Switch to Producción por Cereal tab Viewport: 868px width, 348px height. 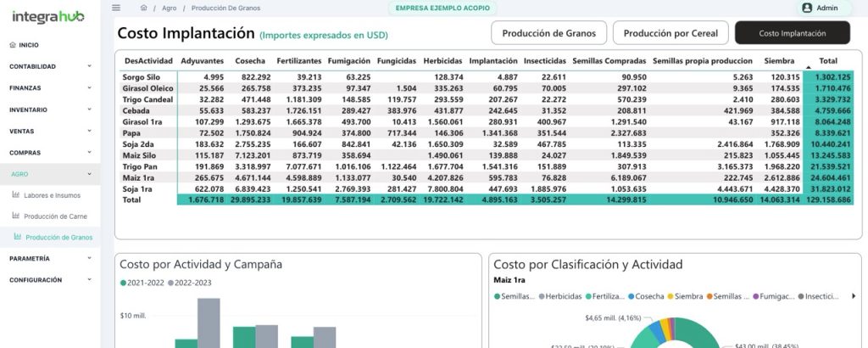pos(670,33)
